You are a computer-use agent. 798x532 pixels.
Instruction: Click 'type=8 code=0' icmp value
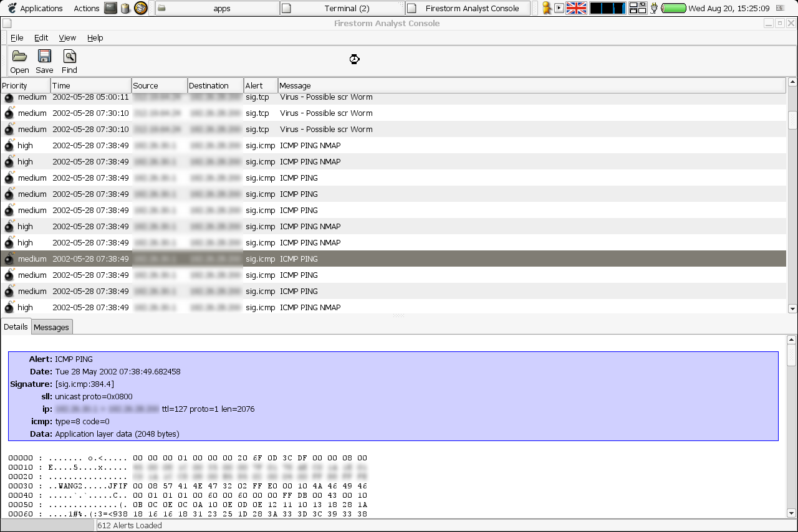point(82,421)
